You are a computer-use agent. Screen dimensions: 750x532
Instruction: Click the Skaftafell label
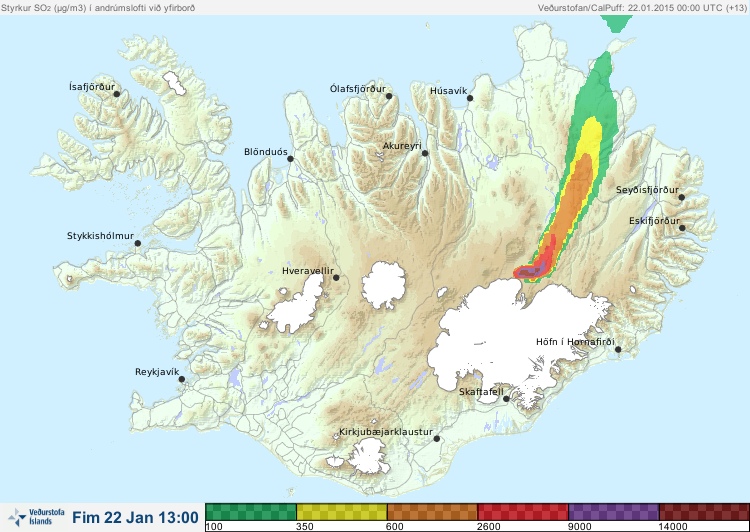coord(481,392)
